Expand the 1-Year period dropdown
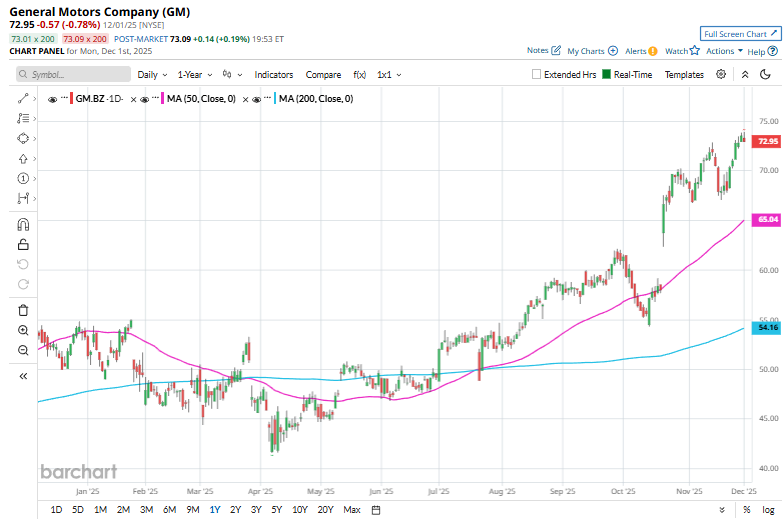 point(195,75)
